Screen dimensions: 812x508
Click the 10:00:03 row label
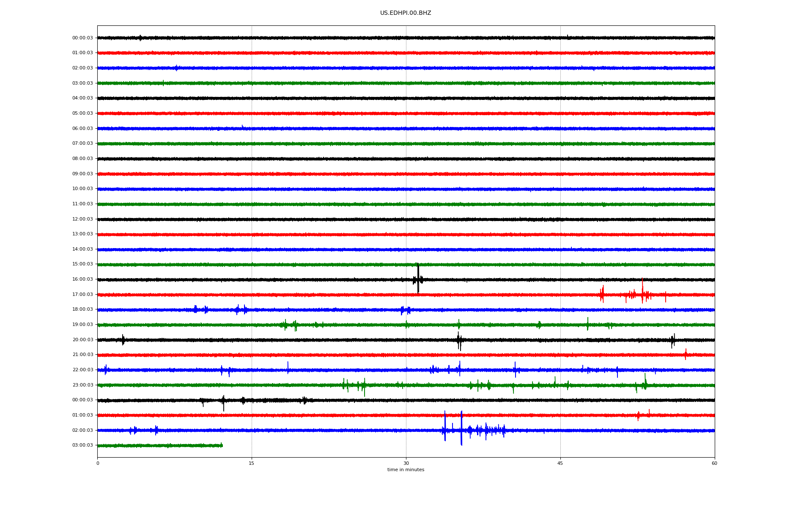tap(82, 189)
